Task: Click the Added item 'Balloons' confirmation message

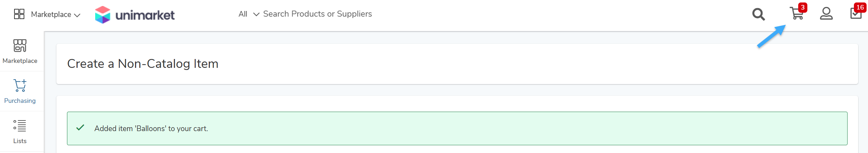Action: [x=151, y=129]
